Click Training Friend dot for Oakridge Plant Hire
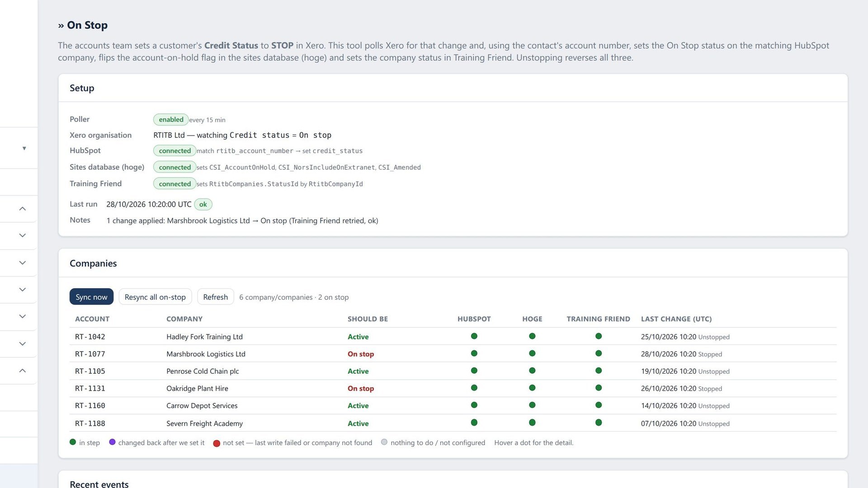868x488 pixels. (599, 388)
